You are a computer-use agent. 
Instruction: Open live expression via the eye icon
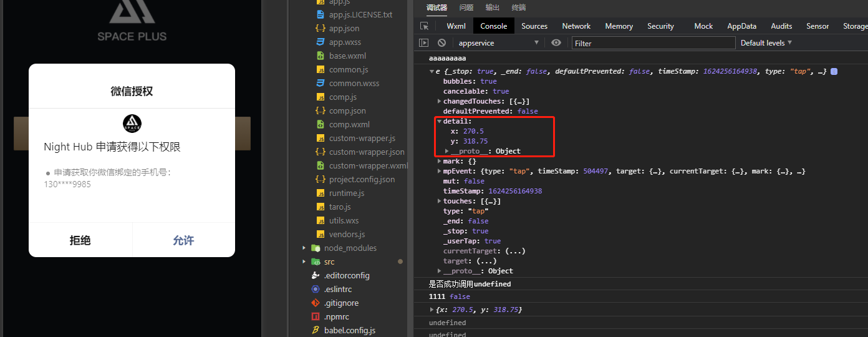coord(556,43)
